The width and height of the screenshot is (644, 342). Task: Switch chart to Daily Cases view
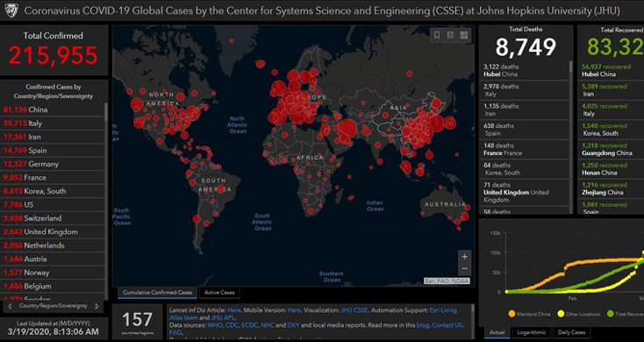pyautogui.click(x=571, y=332)
